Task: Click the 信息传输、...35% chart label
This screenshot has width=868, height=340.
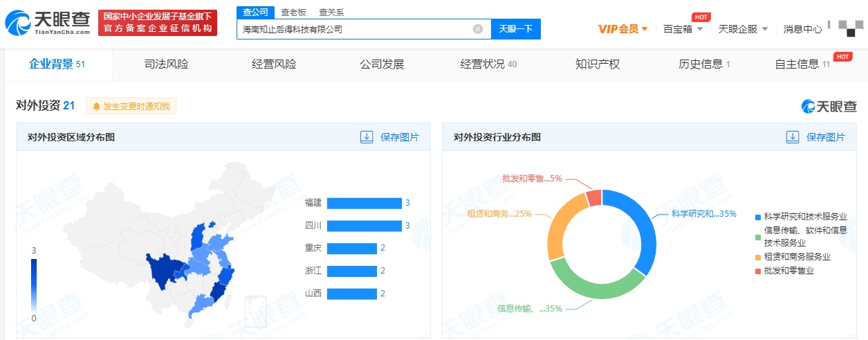Action: point(530,309)
